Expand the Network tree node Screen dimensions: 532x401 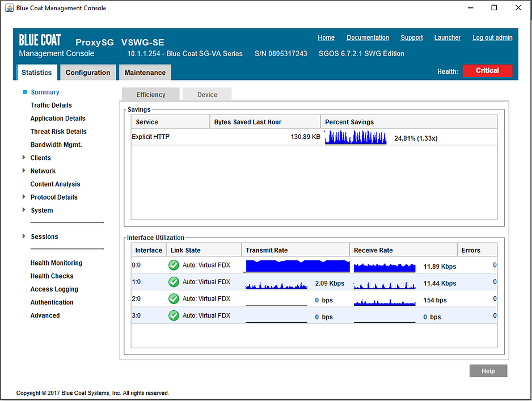(24, 171)
